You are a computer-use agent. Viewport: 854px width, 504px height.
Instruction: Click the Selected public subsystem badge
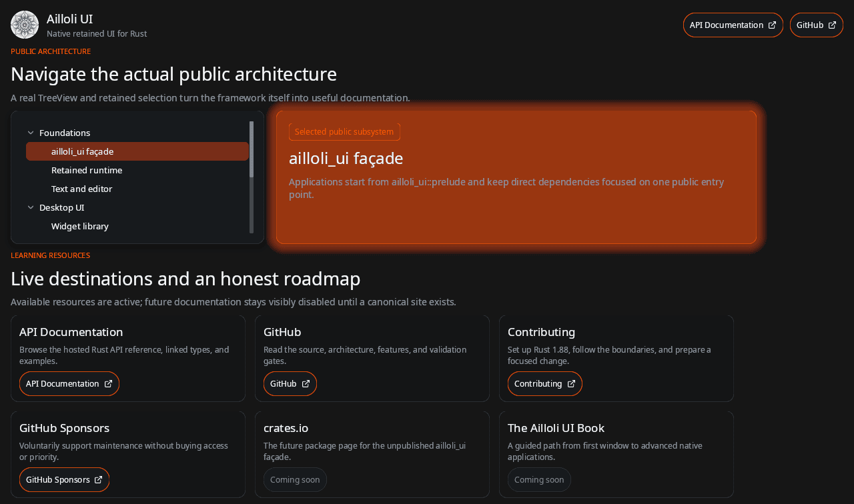coord(344,132)
